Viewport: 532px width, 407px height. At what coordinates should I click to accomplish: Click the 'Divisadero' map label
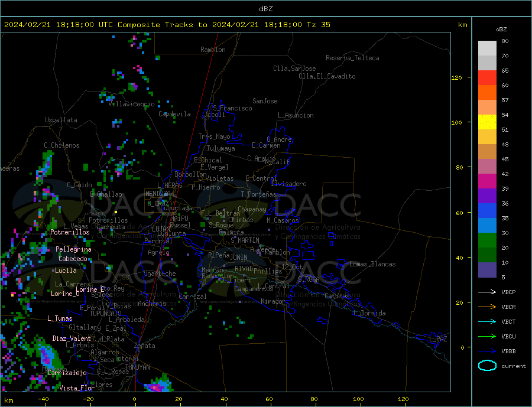[x=288, y=184]
